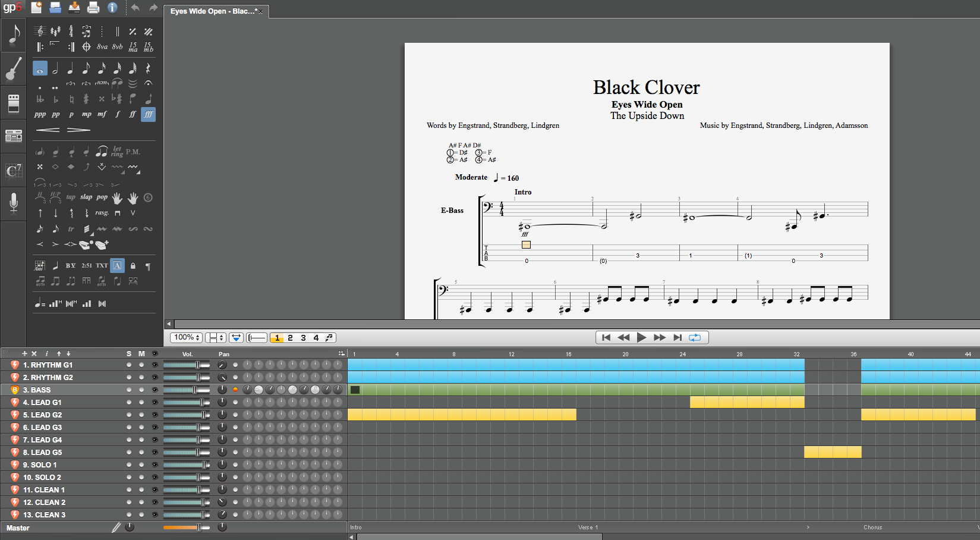
Task: Select the mezzo-forte mf dynamic
Action: click(102, 114)
